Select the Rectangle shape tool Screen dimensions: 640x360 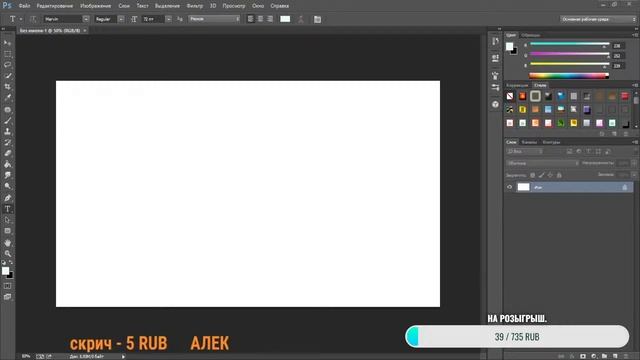(x=7, y=231)
